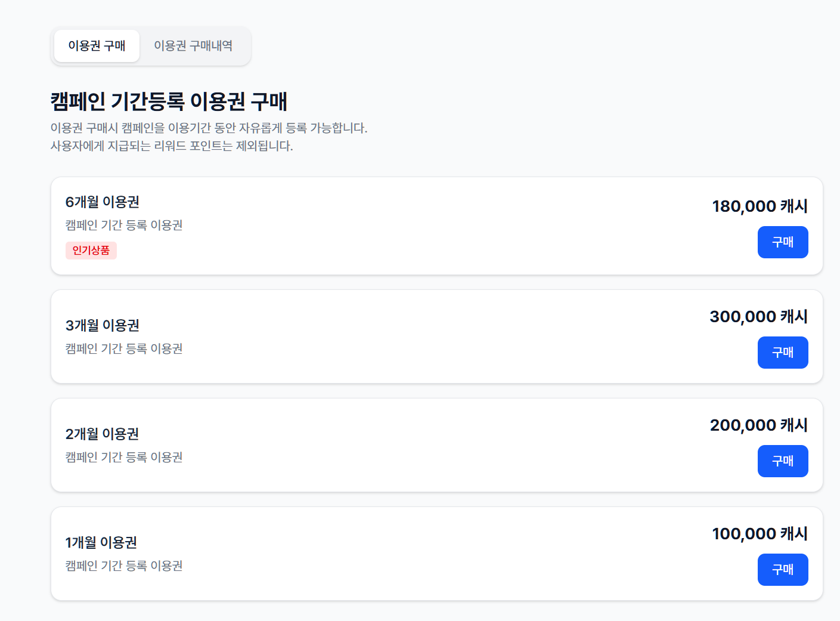Click the 200,000 캐시 price label

[757, 425]
